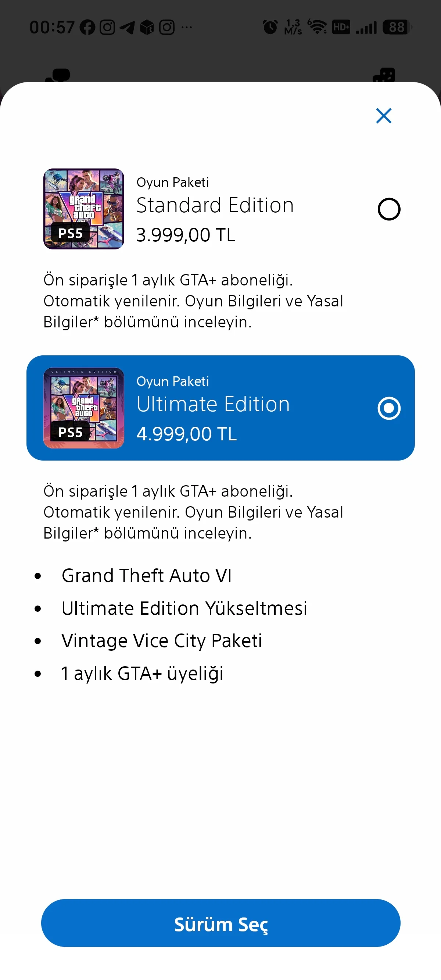Viewport: 441px width, 980px height.
Task: Tap the box-shaped notification icon
Action: 147,27
